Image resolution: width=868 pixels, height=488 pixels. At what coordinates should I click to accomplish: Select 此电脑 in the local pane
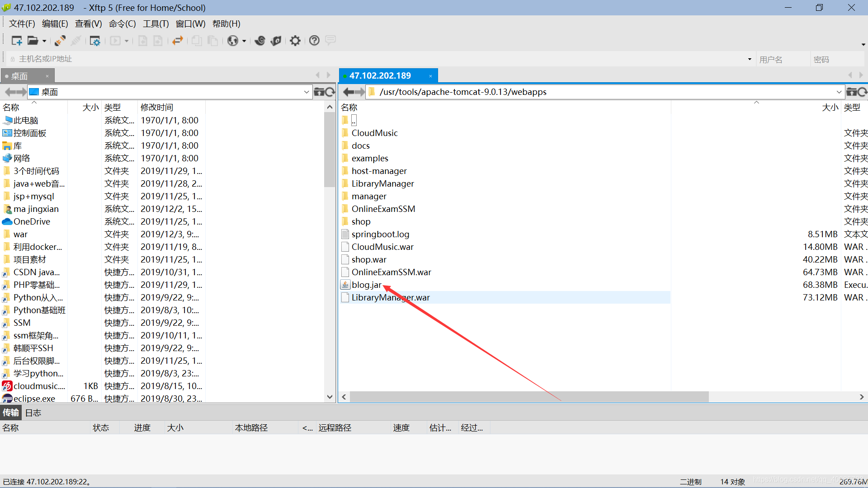pos(26,120)
